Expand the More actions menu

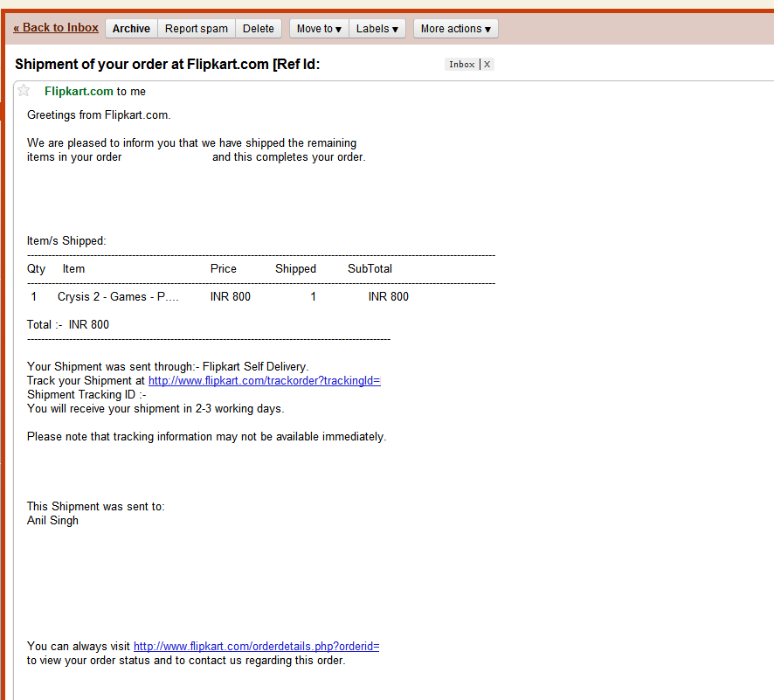pos(456,29)
